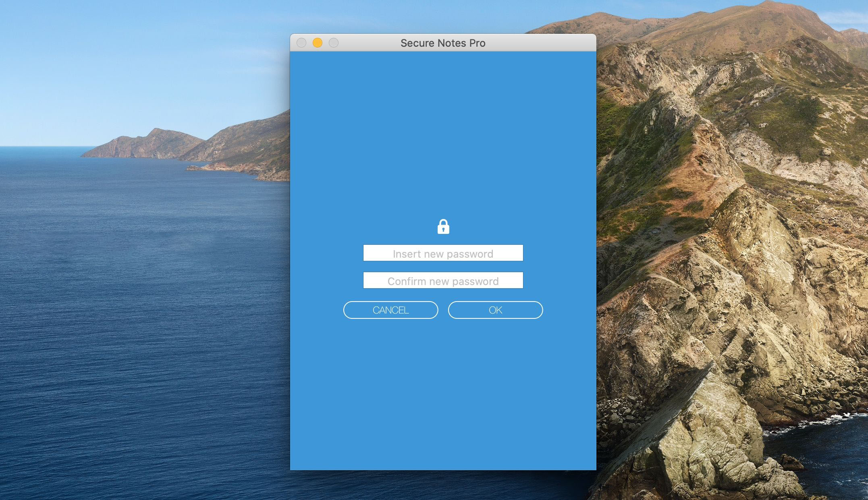This screenshot has height=500, width=868.
Task: Click the 'Secure Notes Pro' window title
Action: click(443, 43)
